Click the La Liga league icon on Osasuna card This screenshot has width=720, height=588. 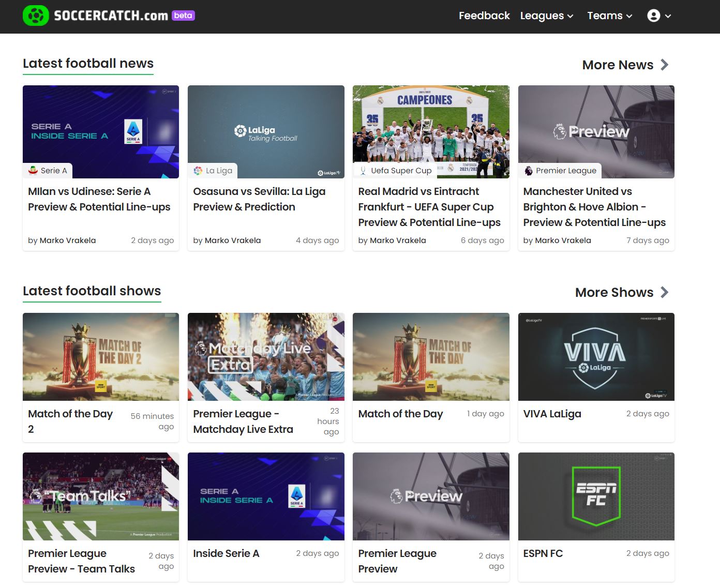[x=198, y=170]
